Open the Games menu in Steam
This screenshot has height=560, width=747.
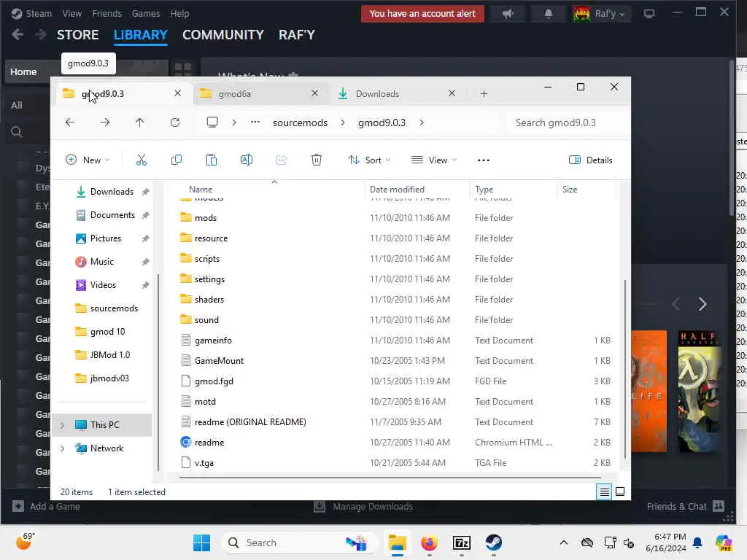146,14
